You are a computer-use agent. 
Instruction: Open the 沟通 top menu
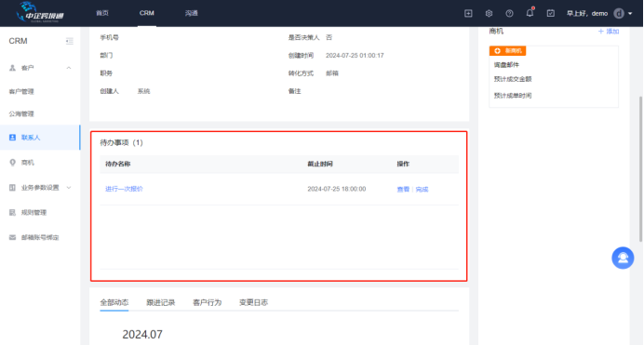[x=192, y=13]
